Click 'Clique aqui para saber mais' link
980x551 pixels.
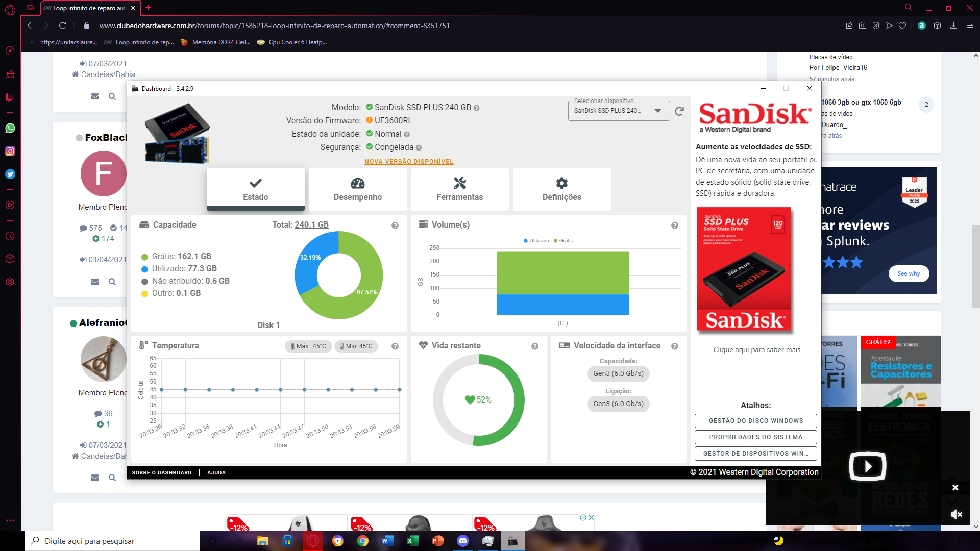pos(756,350)
